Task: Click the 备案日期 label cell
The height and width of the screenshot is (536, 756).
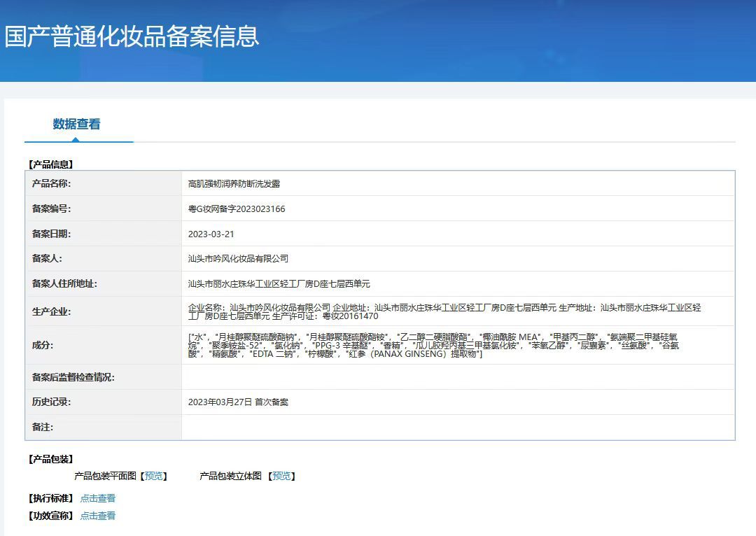Action: coord(103,234)
